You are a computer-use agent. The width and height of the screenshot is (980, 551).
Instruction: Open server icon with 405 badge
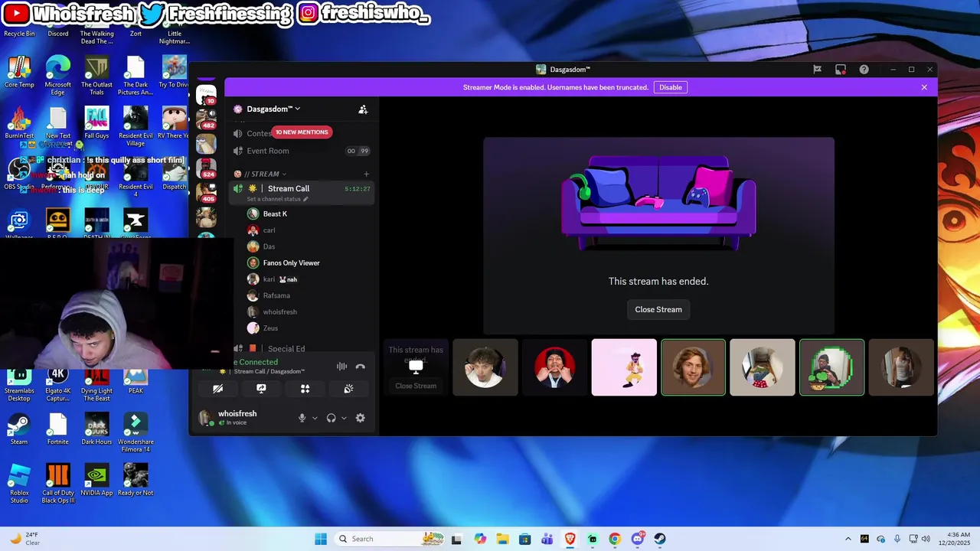click(x=206, y=193)
